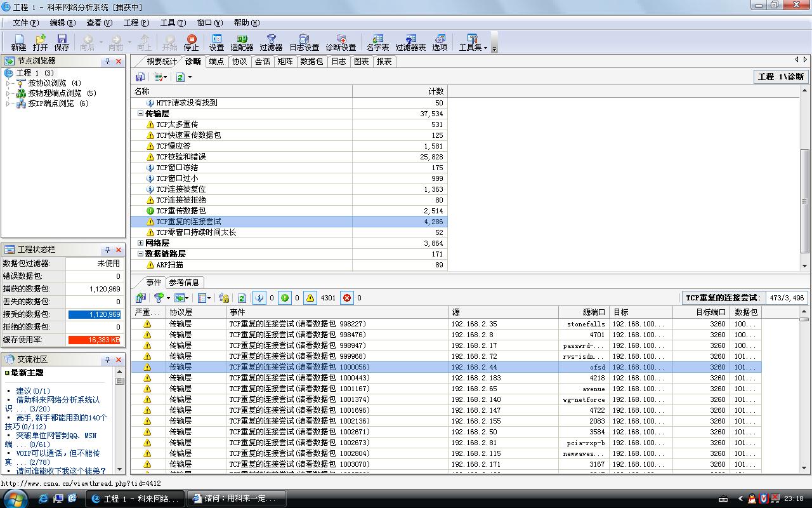Toggle the red error severity filter button
The height and width of the screenshot is (508, 812).
coord(347,298)
